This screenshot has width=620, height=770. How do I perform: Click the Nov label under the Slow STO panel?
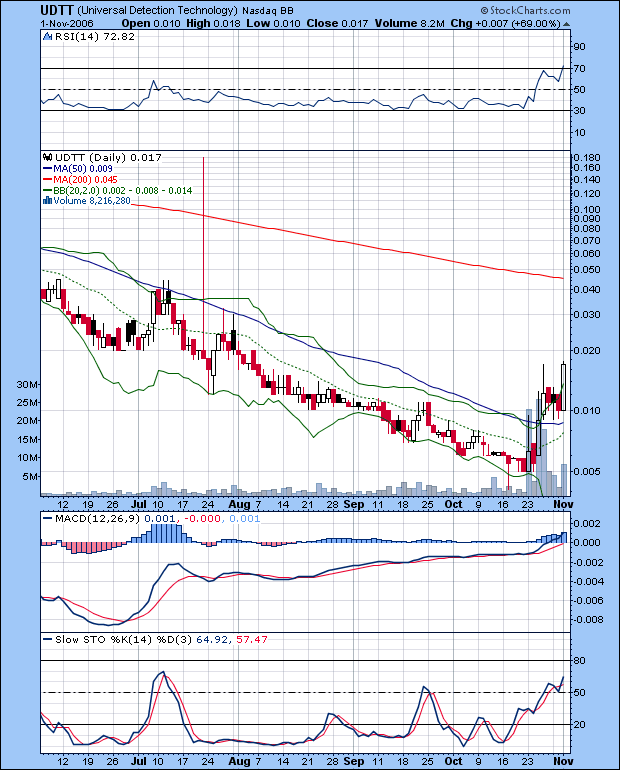point(563,761)
